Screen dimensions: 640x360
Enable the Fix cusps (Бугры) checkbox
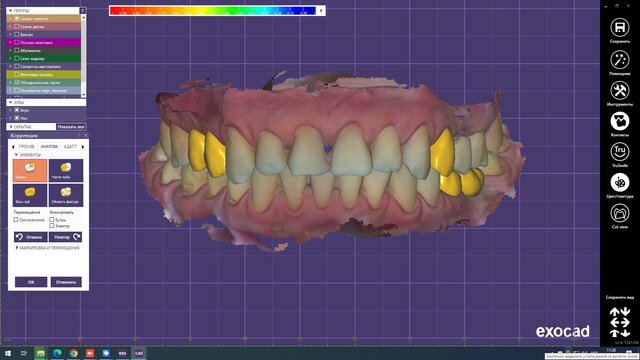(x=52, y=220)
